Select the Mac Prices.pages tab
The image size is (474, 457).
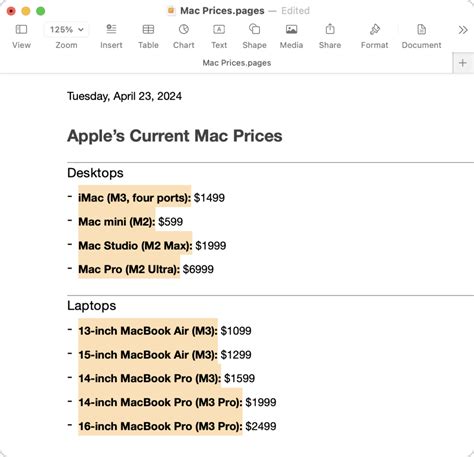click(237, 63)
